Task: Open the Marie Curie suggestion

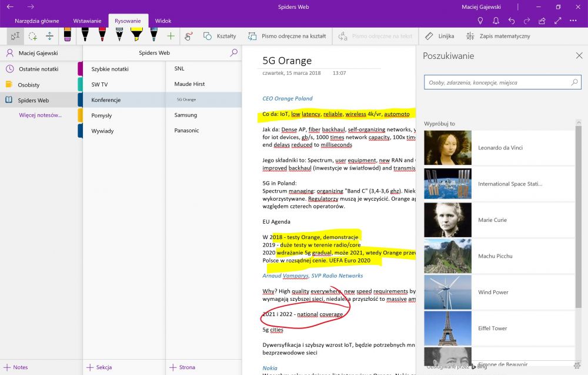Action: click(499, 220)
